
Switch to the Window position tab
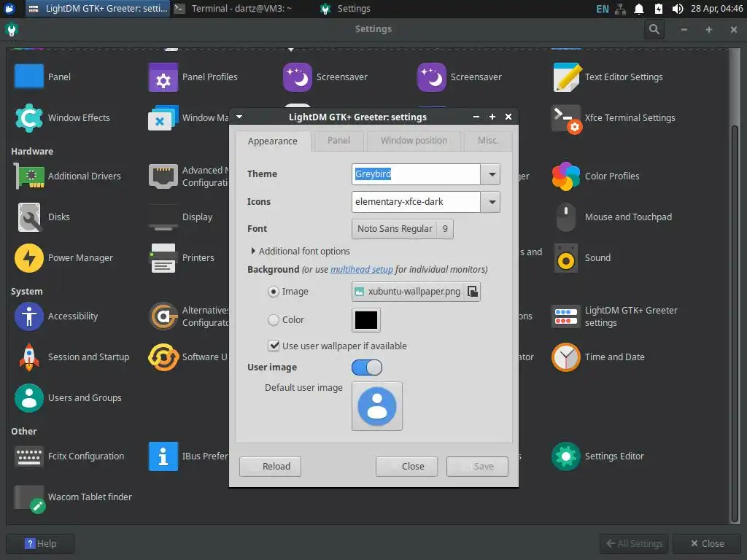point(414,141)
